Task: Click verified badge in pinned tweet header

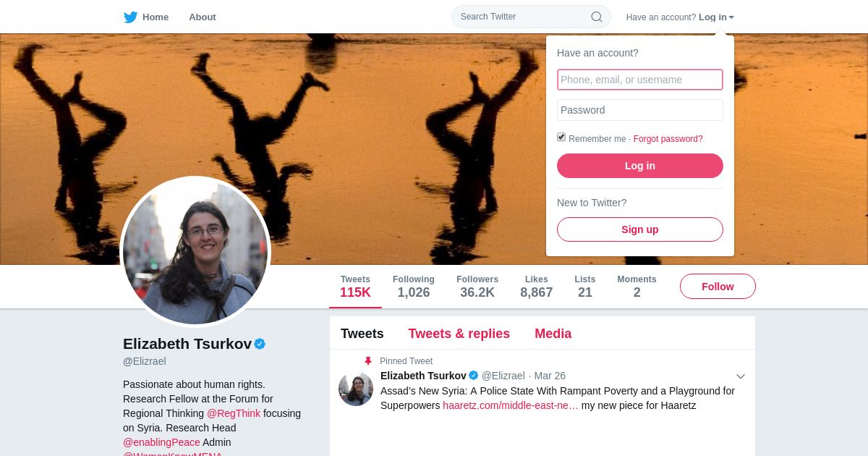Action: click(x=474, y=376)
